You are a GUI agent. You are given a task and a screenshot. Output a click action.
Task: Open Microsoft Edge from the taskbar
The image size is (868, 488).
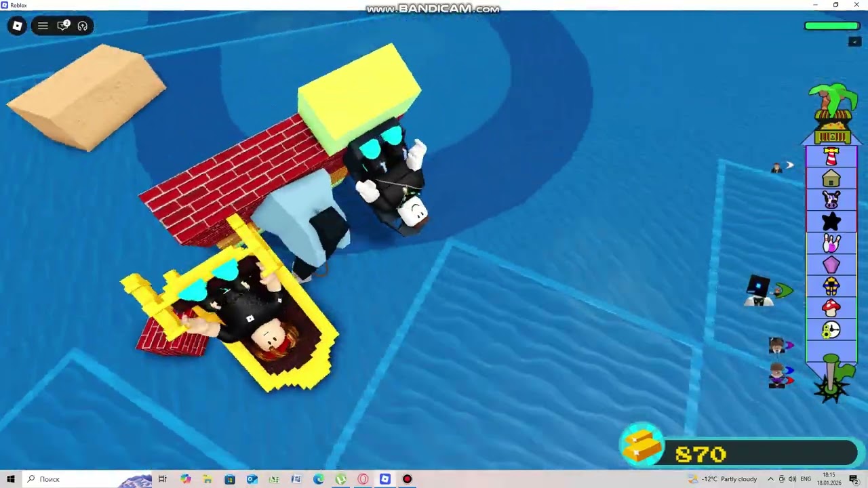coord(318,479)
